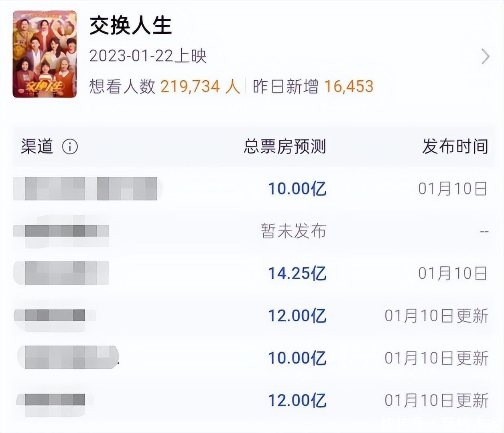
Task: Click the info icon beside 渠道
Action: [70, 147]
